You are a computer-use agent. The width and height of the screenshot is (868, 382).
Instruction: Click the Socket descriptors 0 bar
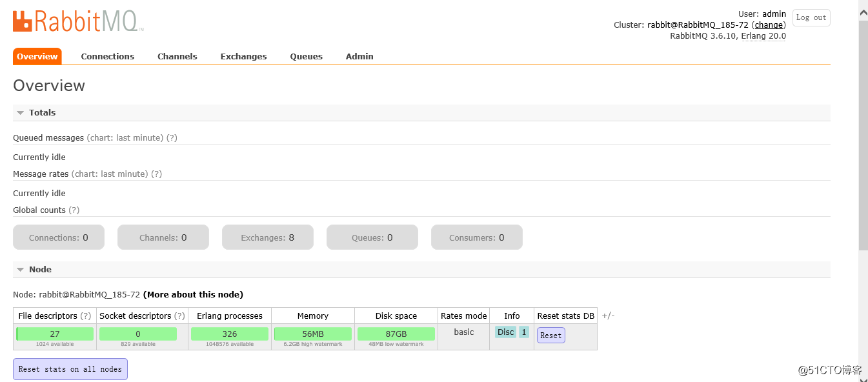(x=138, y=334)
